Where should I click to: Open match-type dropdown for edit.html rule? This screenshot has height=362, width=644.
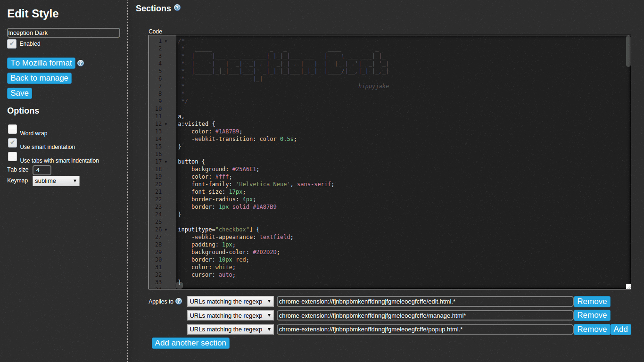coord(230,302)
